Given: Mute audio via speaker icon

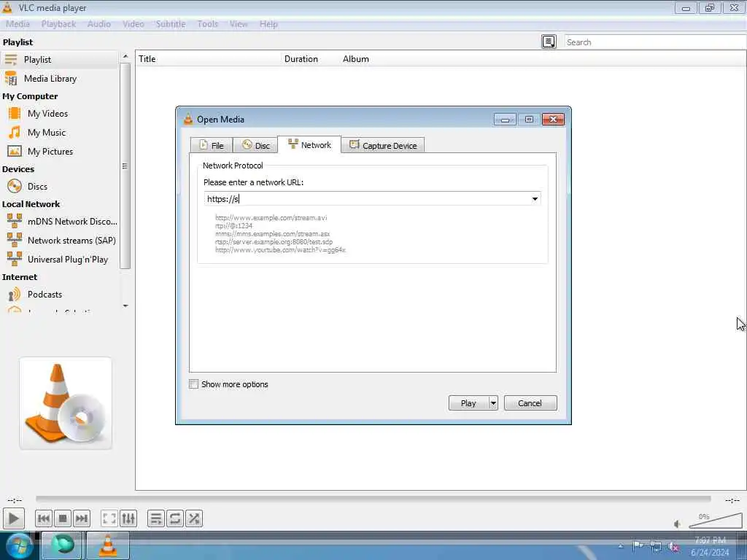Looking at the screenshot, I should 678,524.
